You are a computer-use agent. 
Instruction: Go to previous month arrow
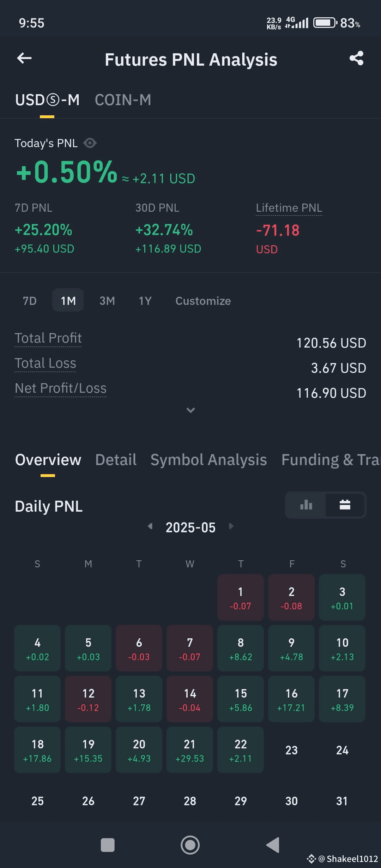coord(150,526)
